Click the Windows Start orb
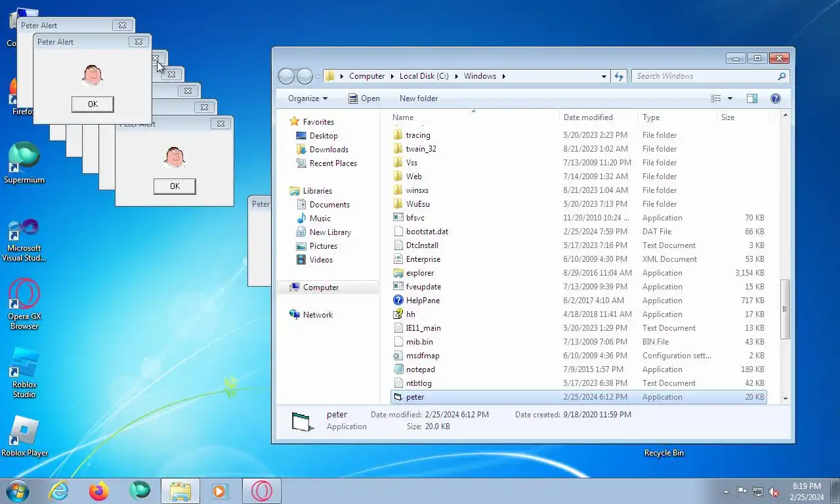 coord(18,491)
